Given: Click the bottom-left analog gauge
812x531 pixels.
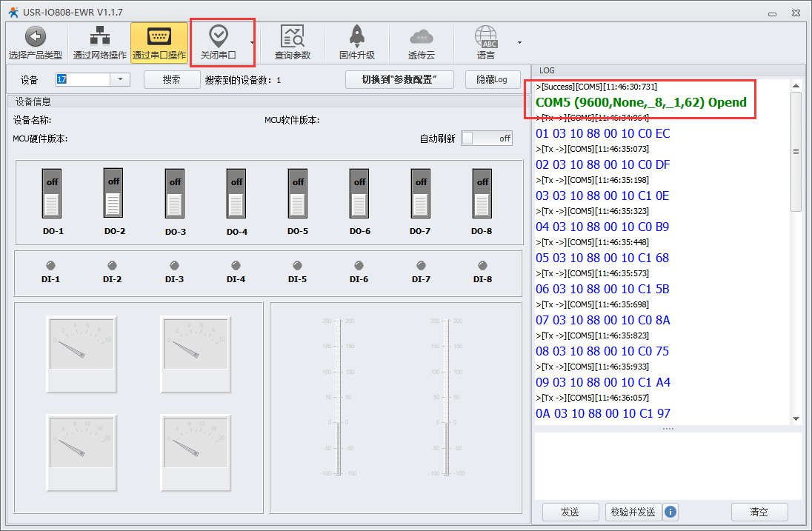Looking at the screenshot, I should [81, 452].
